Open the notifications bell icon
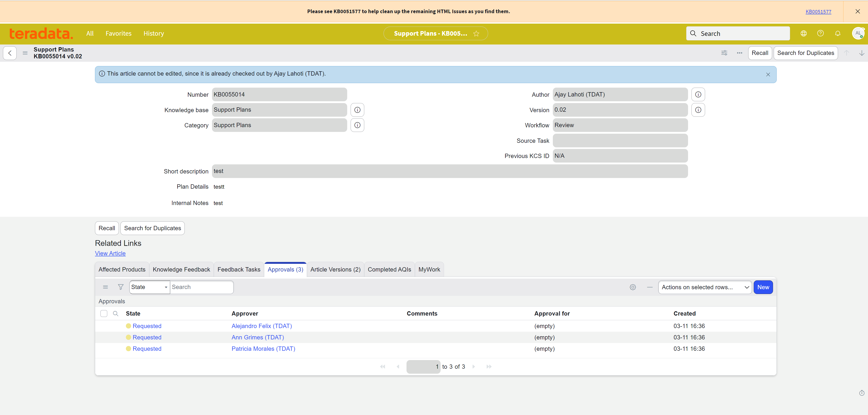 coord(838,33)
